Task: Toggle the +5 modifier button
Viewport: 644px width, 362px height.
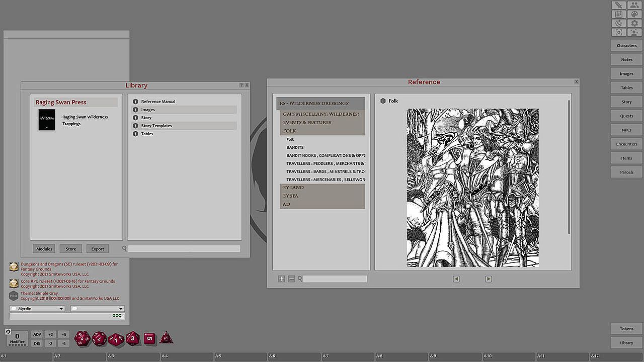Action: tap(63, 334)
